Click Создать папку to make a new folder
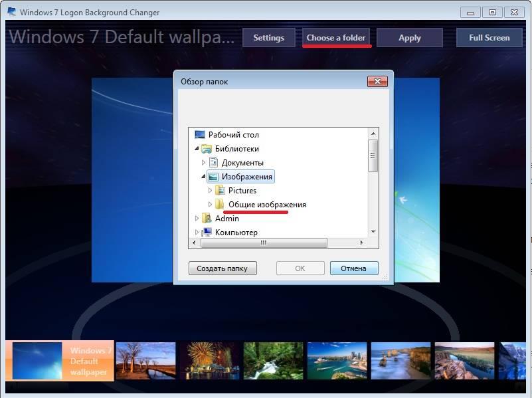 click(x=222, y=268)
